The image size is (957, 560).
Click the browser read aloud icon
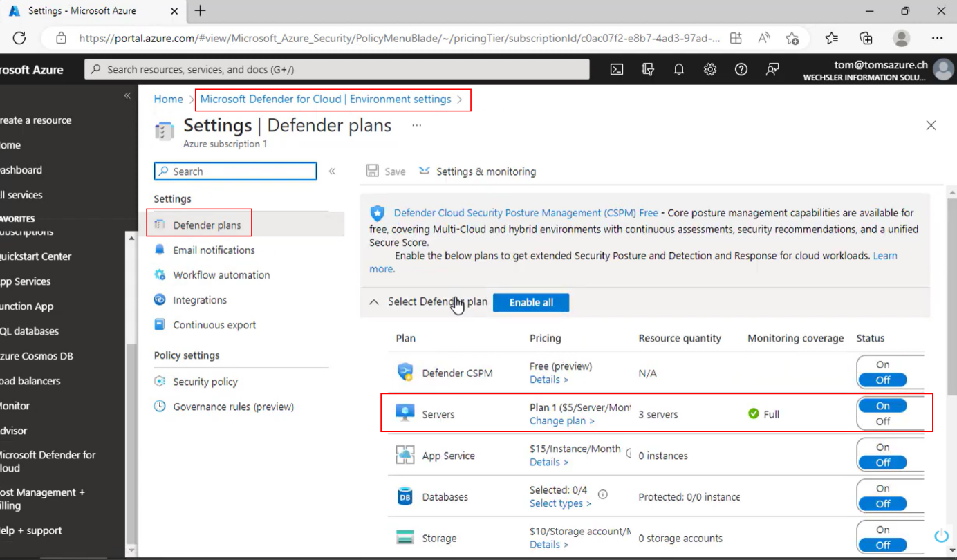point(764,38)
